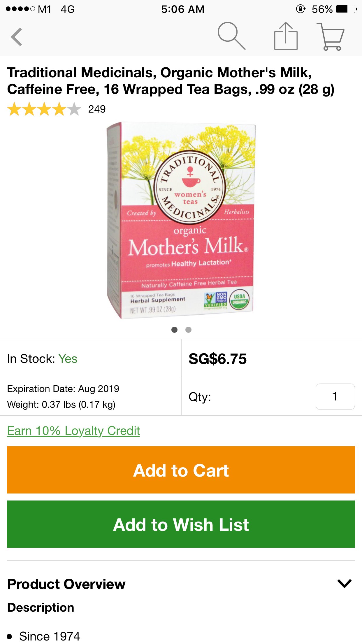
Task: Tap the signal strength dots
Action: (x=20, y=9)
